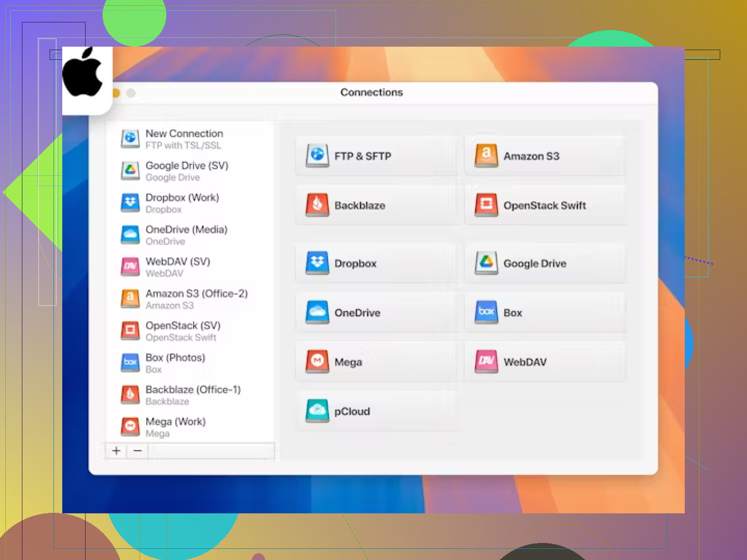
Task: Select the "Dropbox (Work)" list entry text
Action: click(x=182, y=198)
